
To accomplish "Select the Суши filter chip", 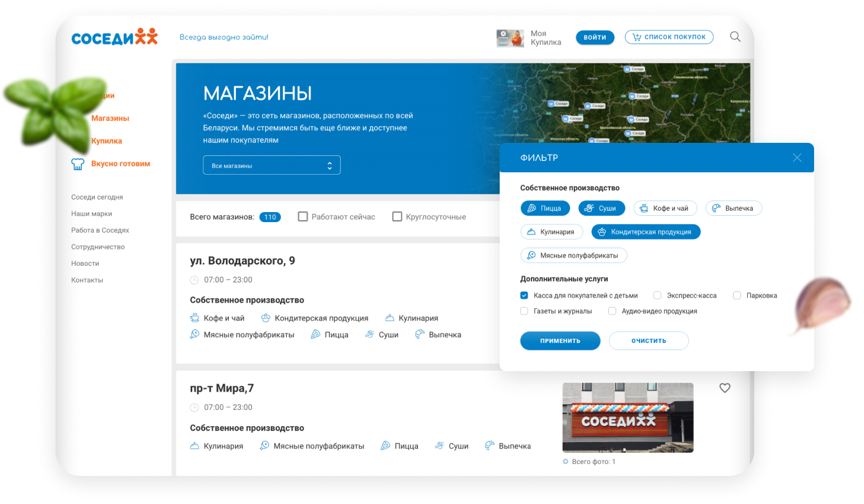I will [601, 208].
